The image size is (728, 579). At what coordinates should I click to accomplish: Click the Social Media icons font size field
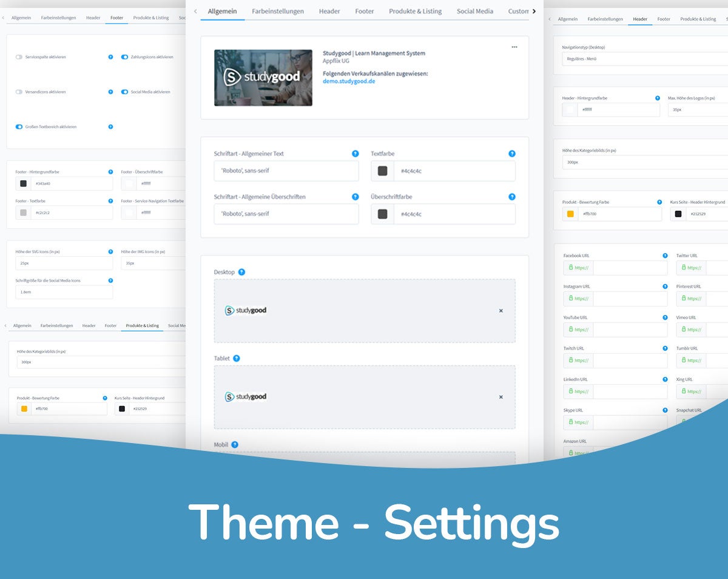64,292
